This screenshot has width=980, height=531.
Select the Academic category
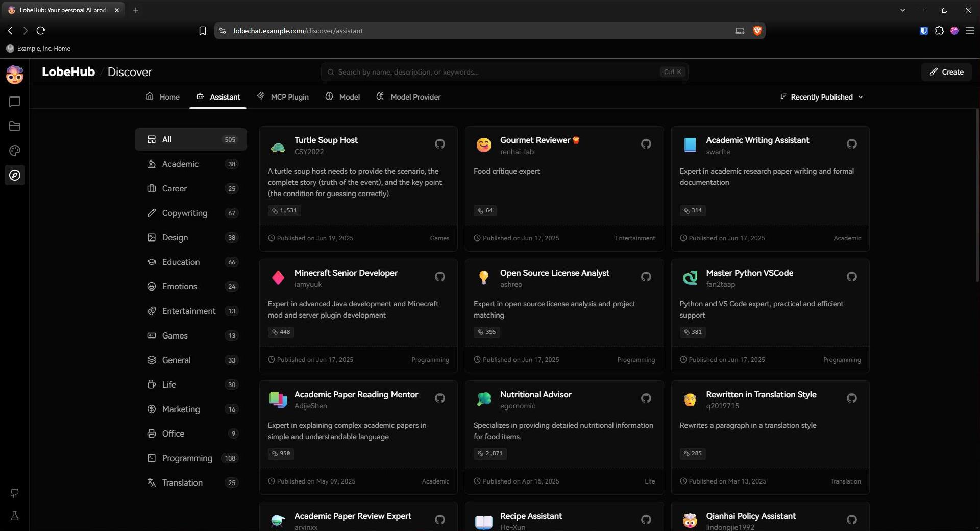point(191,164)
